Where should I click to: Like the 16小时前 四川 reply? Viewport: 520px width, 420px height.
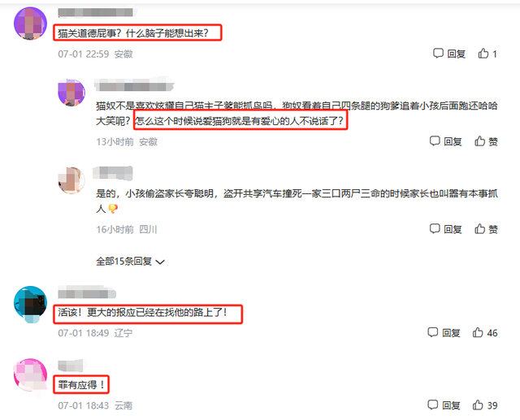coord(480,229)
